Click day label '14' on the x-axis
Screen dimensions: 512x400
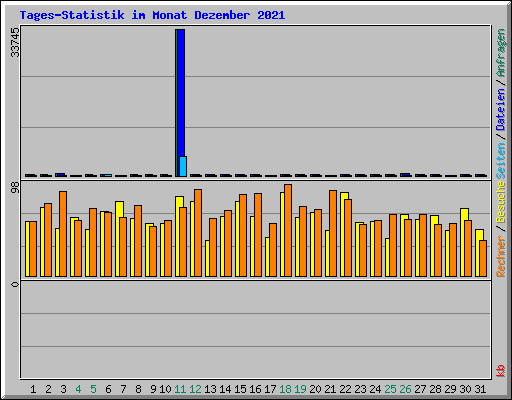[225, 389]
